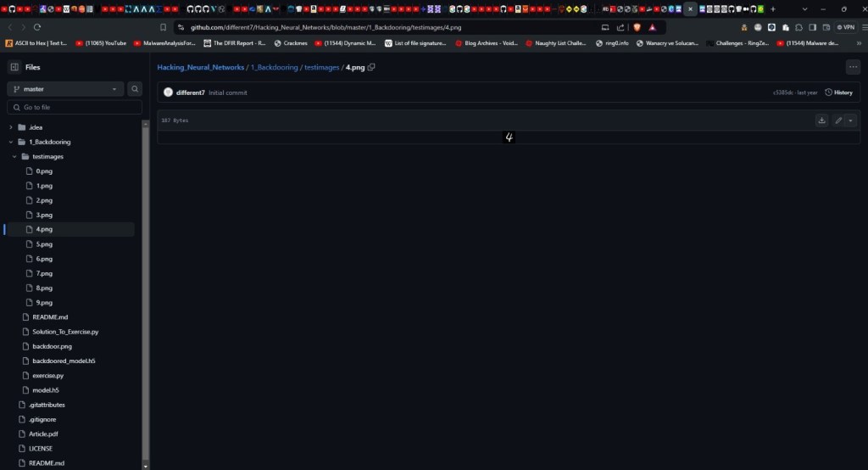Click the pencil edit file icon
The image size is (868, 470).
click(837, 120)
